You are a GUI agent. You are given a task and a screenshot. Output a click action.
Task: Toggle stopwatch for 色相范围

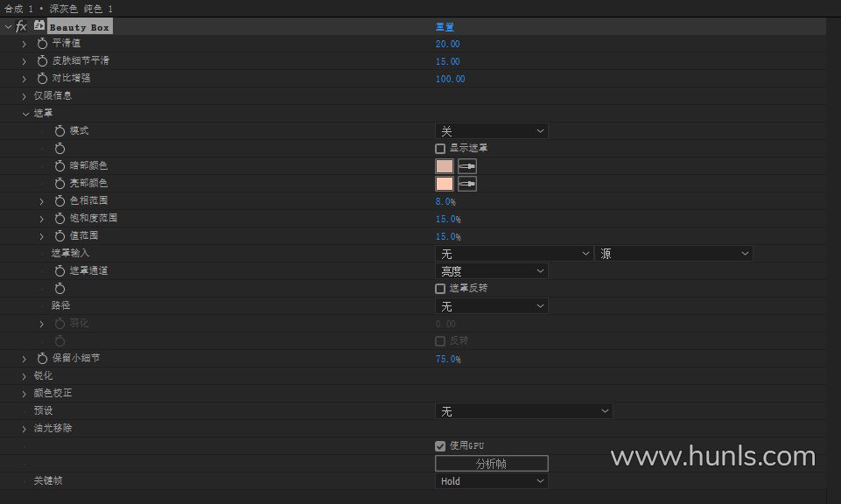[60, 201]
